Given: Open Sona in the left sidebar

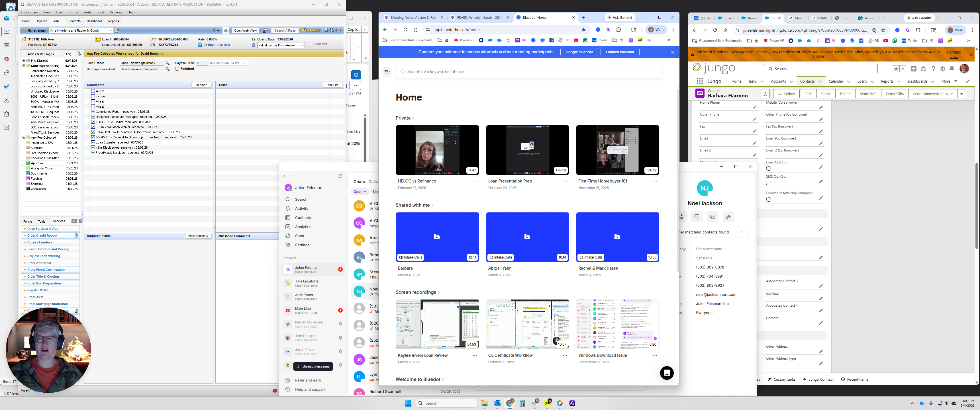Looking at the screenshot, I should [x=299, y=236].
